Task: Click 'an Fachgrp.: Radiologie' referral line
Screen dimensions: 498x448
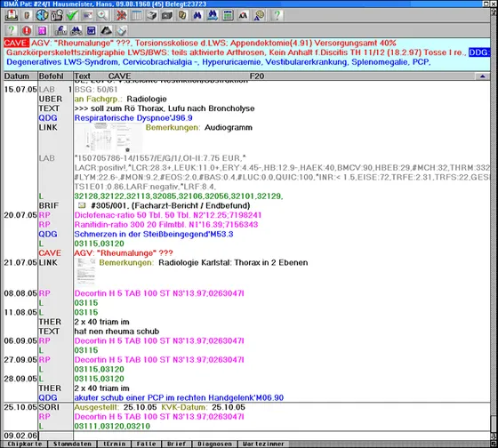Action: tap(120, 99)
